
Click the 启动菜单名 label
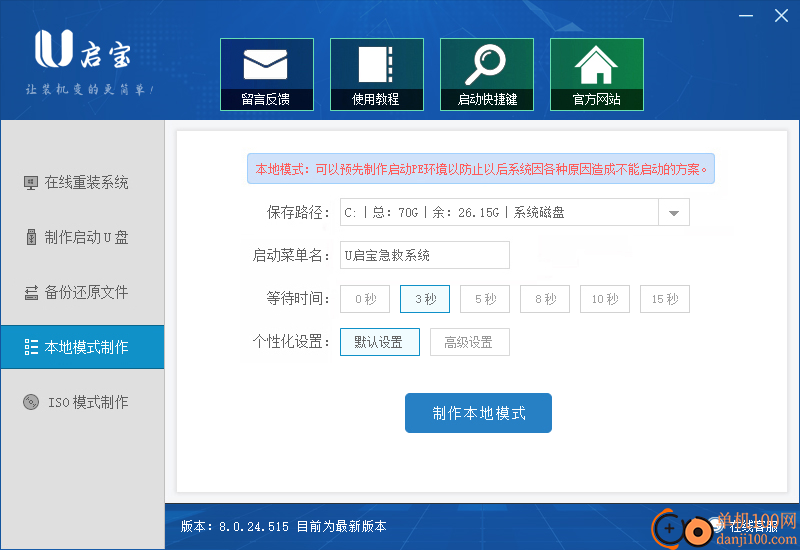tap(291, 255)
